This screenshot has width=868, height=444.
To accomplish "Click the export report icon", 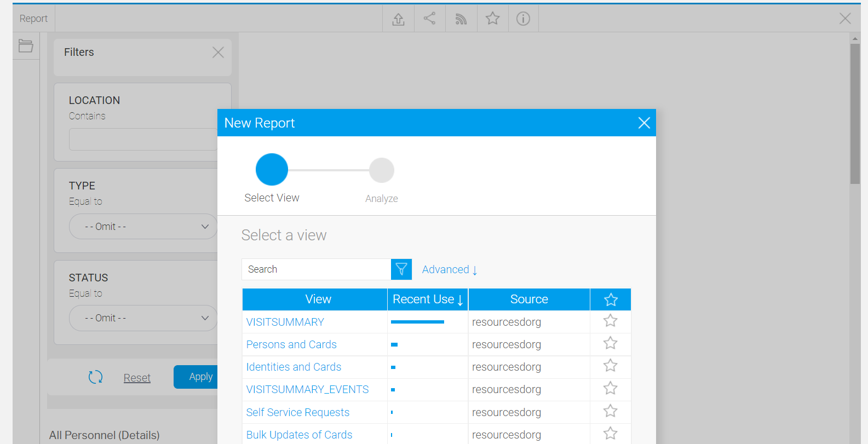I will (398, 19).
